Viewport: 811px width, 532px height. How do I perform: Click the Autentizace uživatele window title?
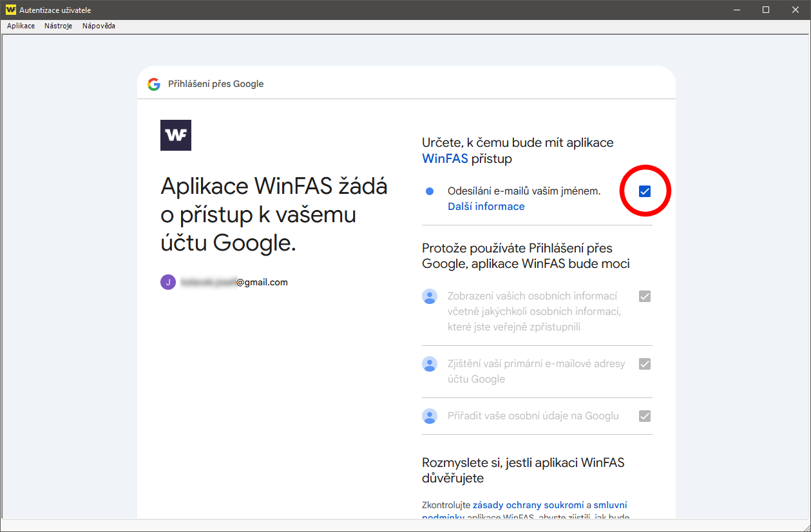[x=55, y=10]
